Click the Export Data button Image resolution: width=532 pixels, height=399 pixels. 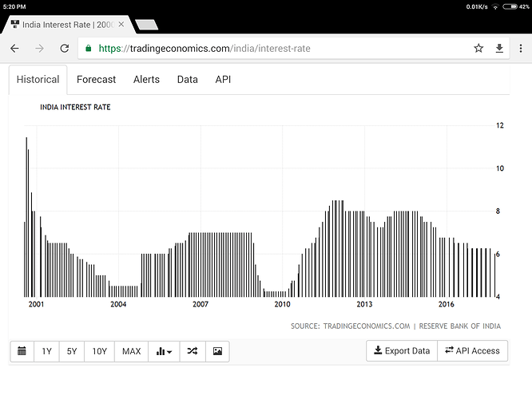click(402, 351)
